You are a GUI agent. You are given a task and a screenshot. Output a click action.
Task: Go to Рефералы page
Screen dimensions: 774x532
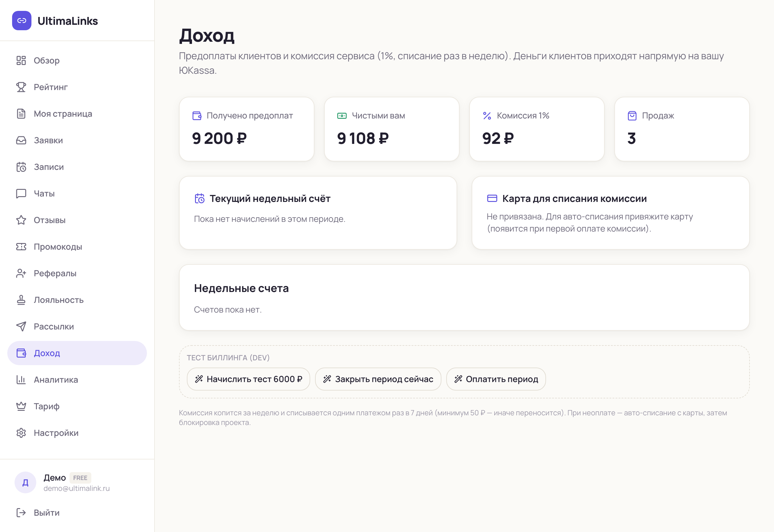[x=77, y=273]
